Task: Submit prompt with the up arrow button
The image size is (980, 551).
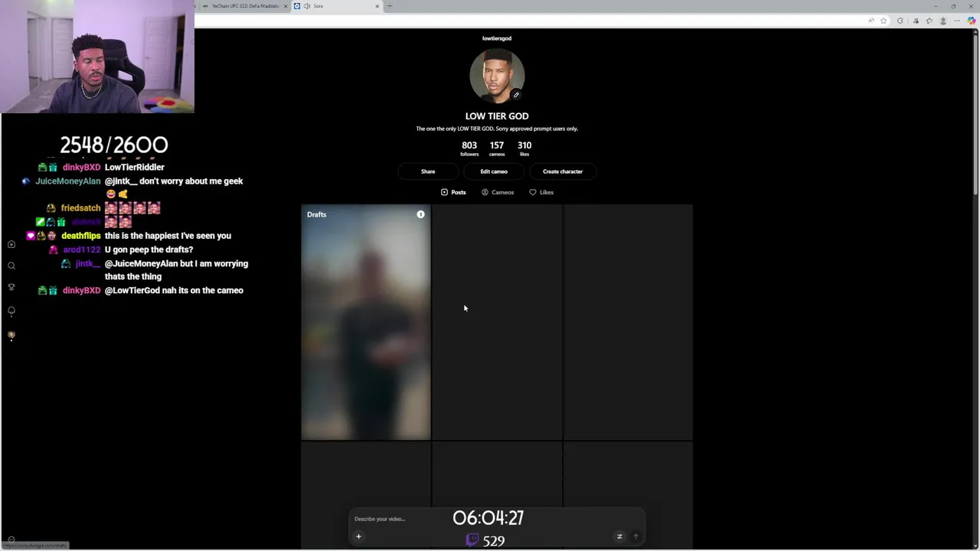Action: [635, 536]
